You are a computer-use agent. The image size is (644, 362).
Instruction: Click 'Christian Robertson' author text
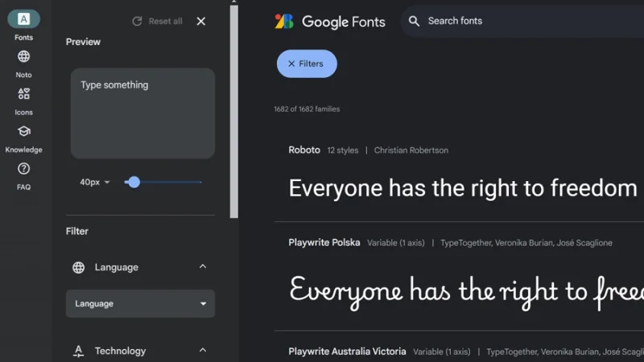pos(411,150)
